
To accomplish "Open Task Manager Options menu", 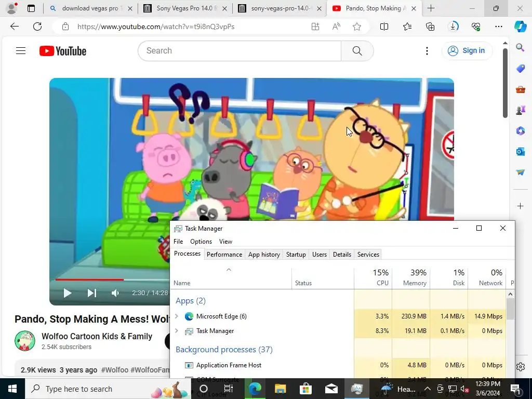I will (201, 242).
